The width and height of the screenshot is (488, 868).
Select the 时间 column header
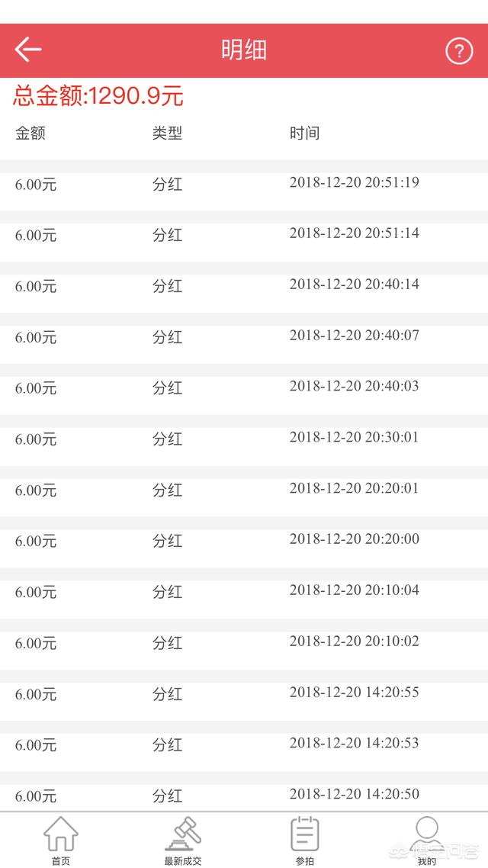click(304, 133)
